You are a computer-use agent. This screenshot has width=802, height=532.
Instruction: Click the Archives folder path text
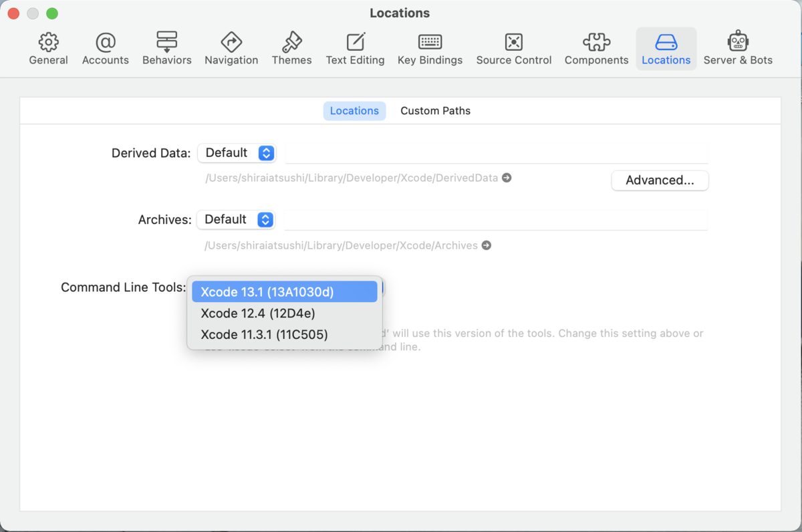point(342,245)
